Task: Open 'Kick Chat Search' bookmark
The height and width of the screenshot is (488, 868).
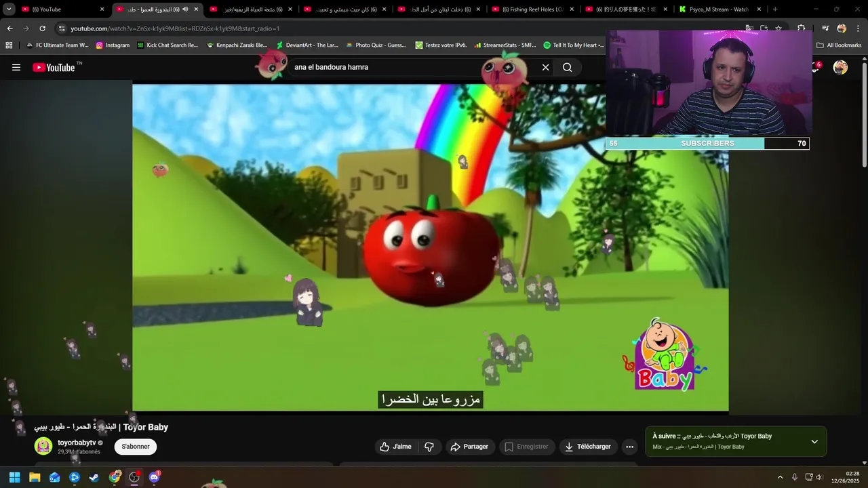Action: (167, 45)
